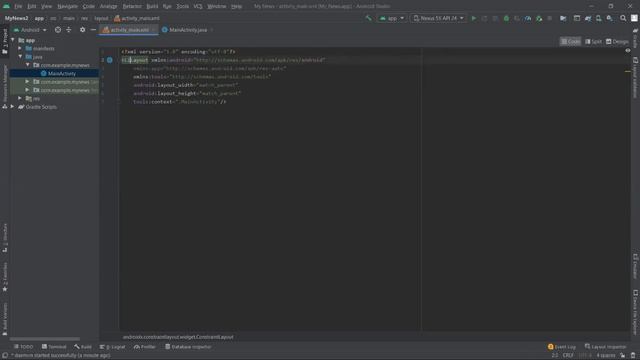Click the Sync Project with Gradle Files icon

coord(588,18)
